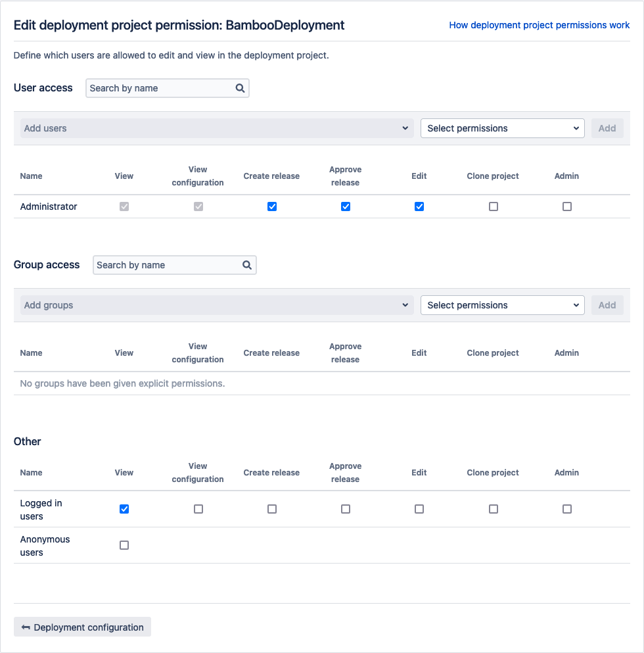
Task: Open the Add users dropdown
Action: click(217, 128)
